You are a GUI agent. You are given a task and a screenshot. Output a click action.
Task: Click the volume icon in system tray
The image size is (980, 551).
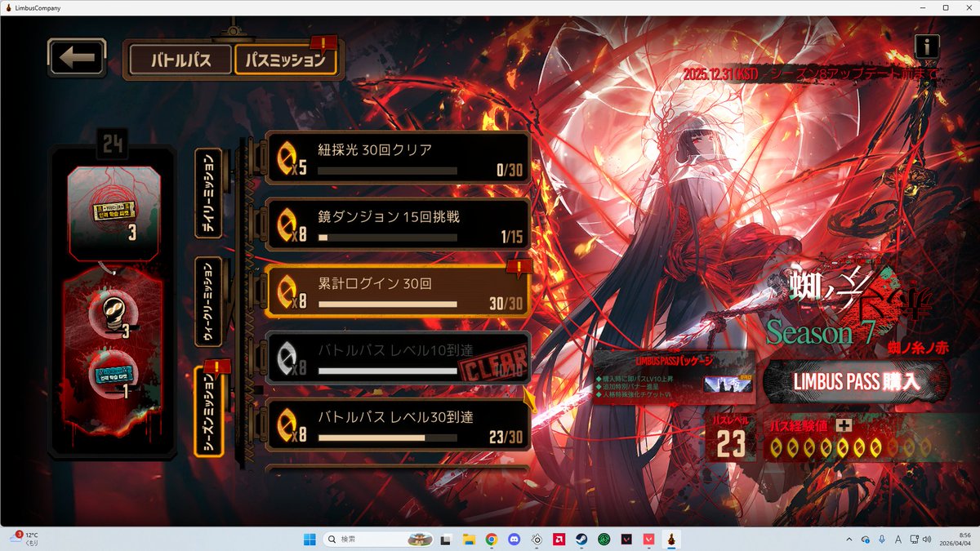(x=926, y=540)
